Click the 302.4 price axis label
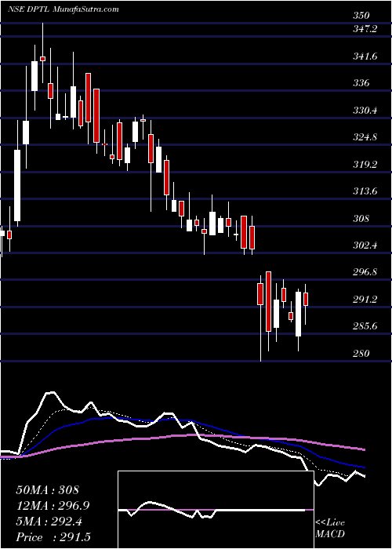The height and width of the screenshot is (549, 392). [x=365, y=245]
